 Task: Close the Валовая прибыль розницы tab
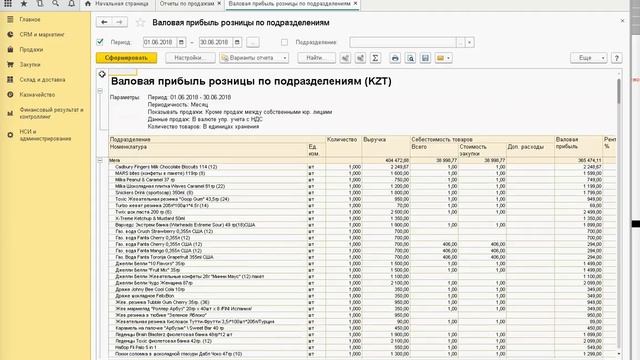(355, 3)
